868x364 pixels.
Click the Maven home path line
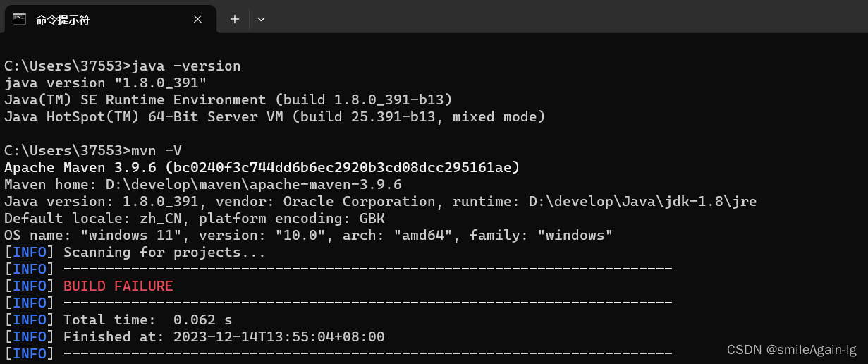pyautogui.click(x=202, y=185)
